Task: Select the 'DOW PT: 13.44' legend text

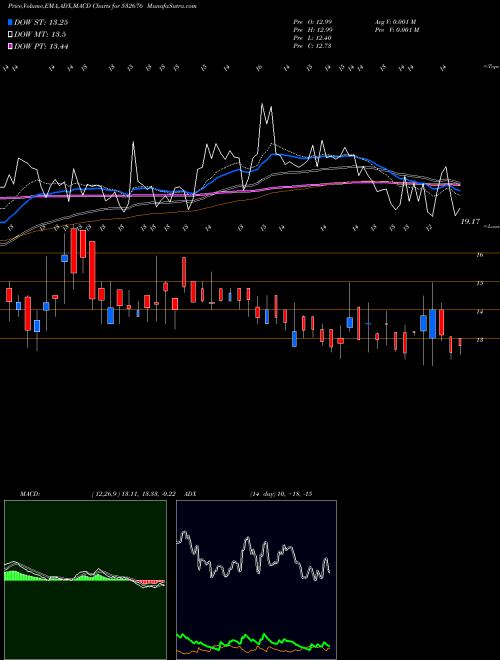Action: pos(41,46)
